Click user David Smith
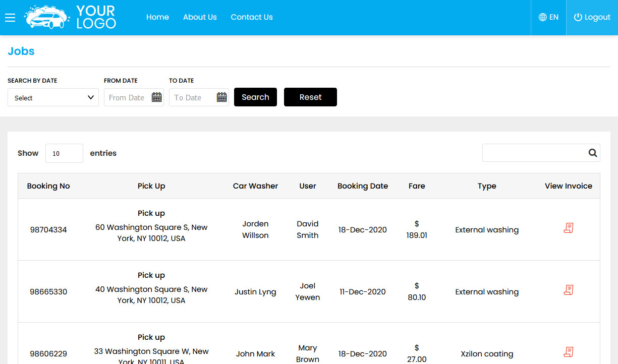 click(x=308, y=229)
